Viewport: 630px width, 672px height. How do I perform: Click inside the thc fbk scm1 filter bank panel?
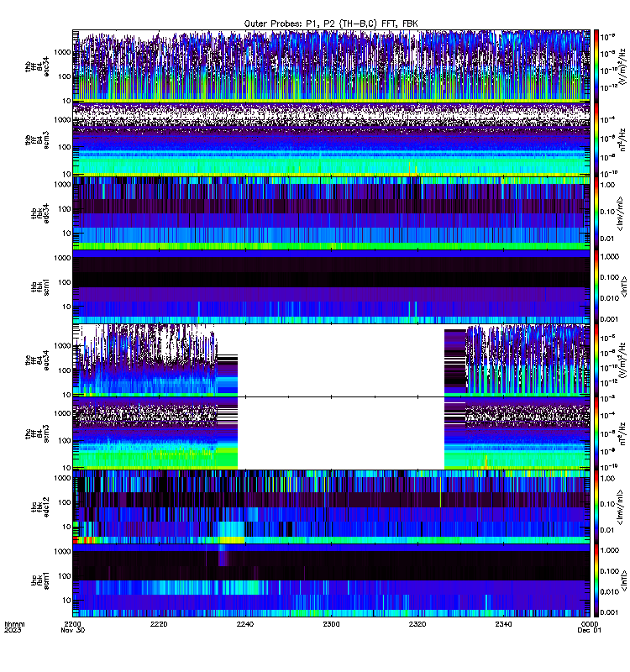tap(331, 580)
